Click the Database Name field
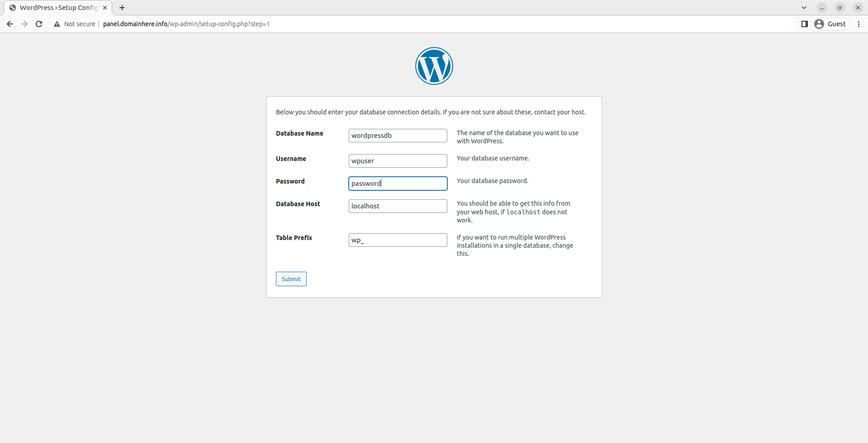The height and width of the screenshot is (443, 868). tap(398, 136)
